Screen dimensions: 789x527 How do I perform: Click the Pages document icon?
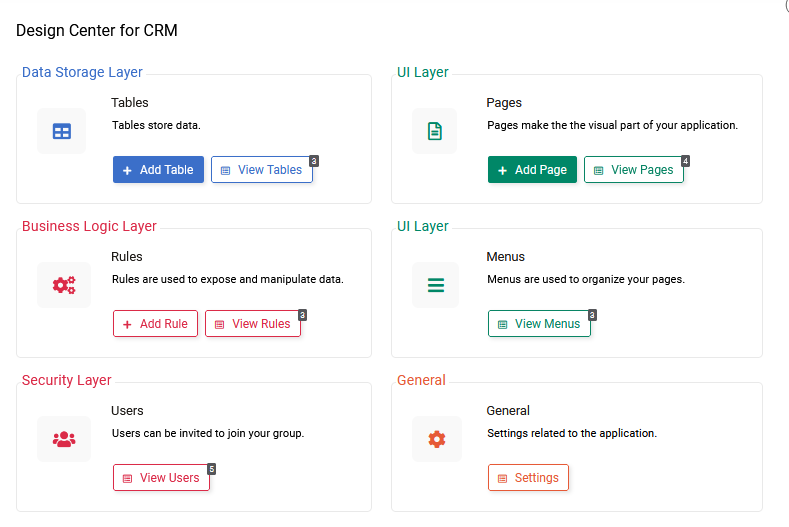pos(435,131)
